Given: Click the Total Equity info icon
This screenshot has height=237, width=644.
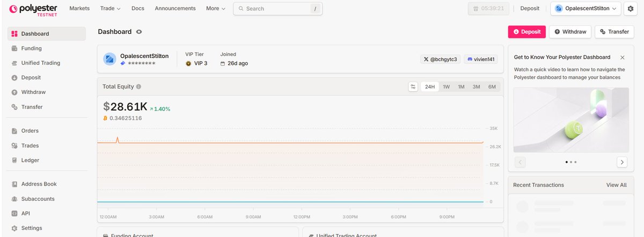Looking at the screenshot, I should [138, 86].
